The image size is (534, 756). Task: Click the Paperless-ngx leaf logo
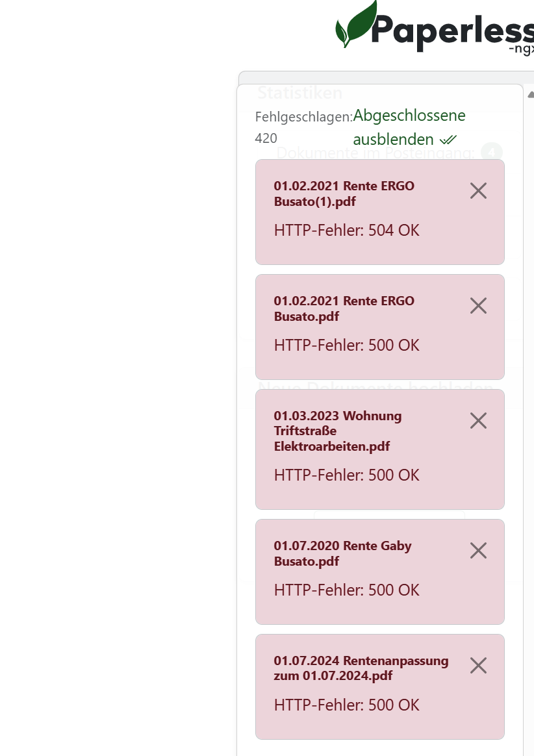(x=356, y=25)
